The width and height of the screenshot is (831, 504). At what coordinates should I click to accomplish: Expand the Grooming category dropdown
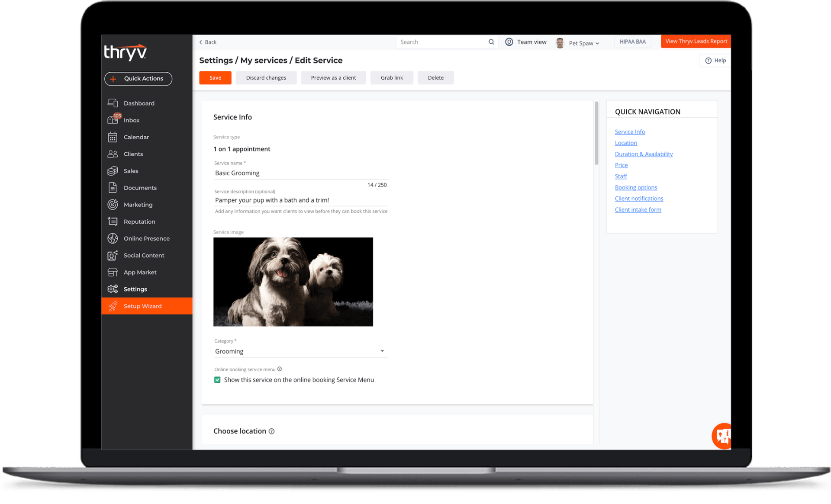[382, 351]
